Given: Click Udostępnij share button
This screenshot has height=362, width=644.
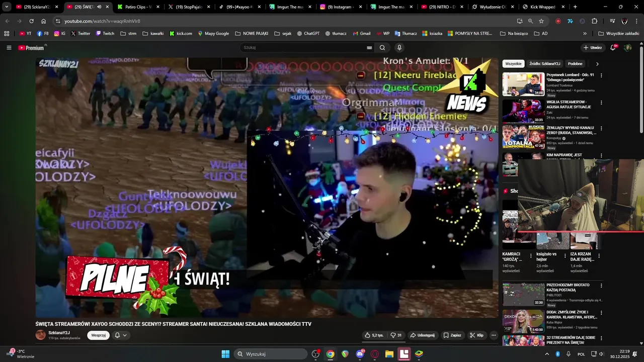Looking at the screenshot, I should pyautogui.click(x=422, y=335).
